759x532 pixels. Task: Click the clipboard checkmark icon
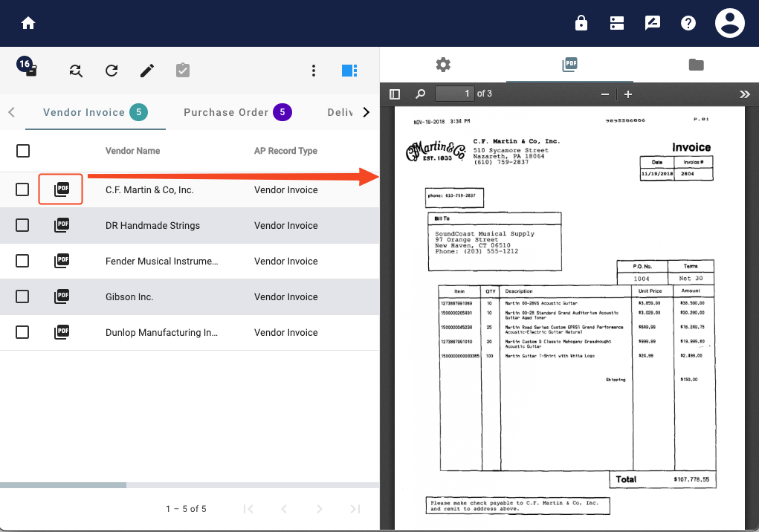182,71
